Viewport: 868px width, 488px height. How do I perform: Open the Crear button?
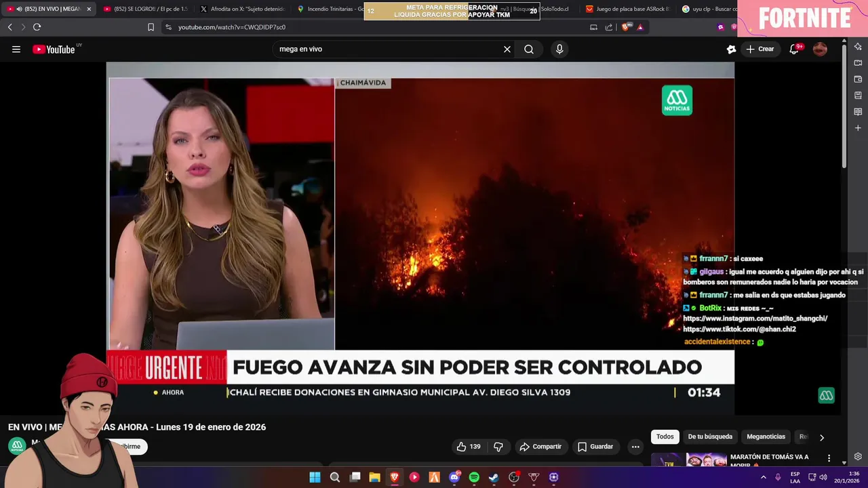point(760,49)
